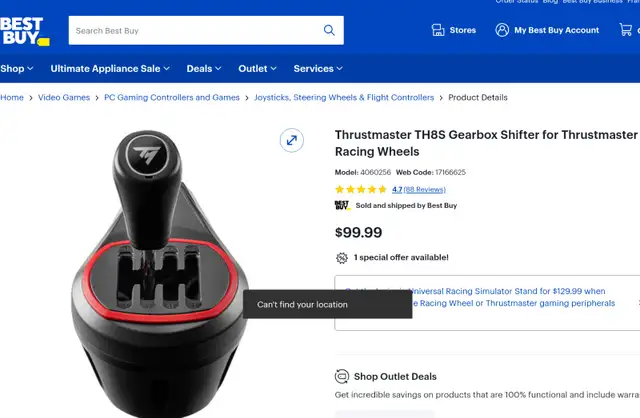Focus the Search Best Buy field
This screenshot has width=640, height=418.
click(x=196, y=31)
